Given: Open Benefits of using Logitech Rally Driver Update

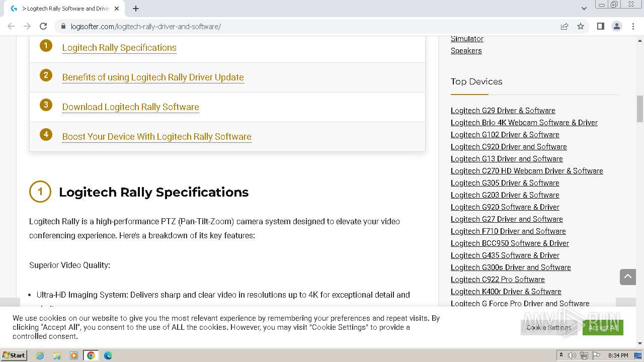Looking at the screenshot, I should [153, 77].
